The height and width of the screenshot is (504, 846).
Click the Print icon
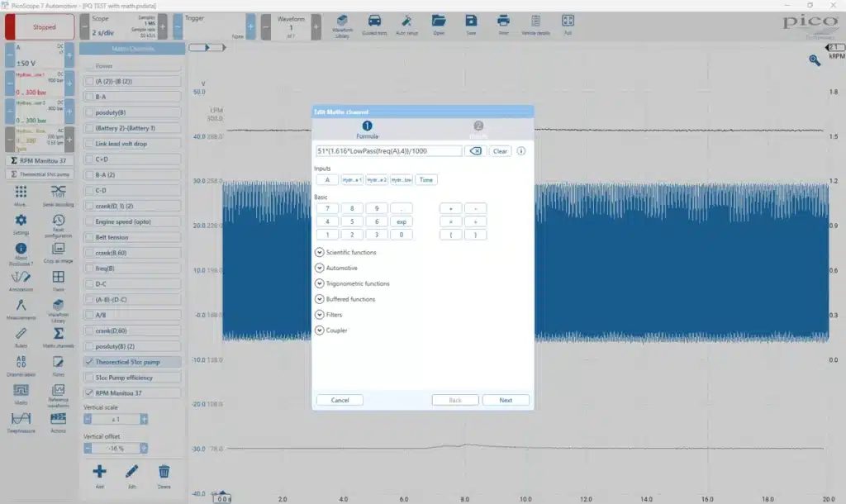point(503,25)
